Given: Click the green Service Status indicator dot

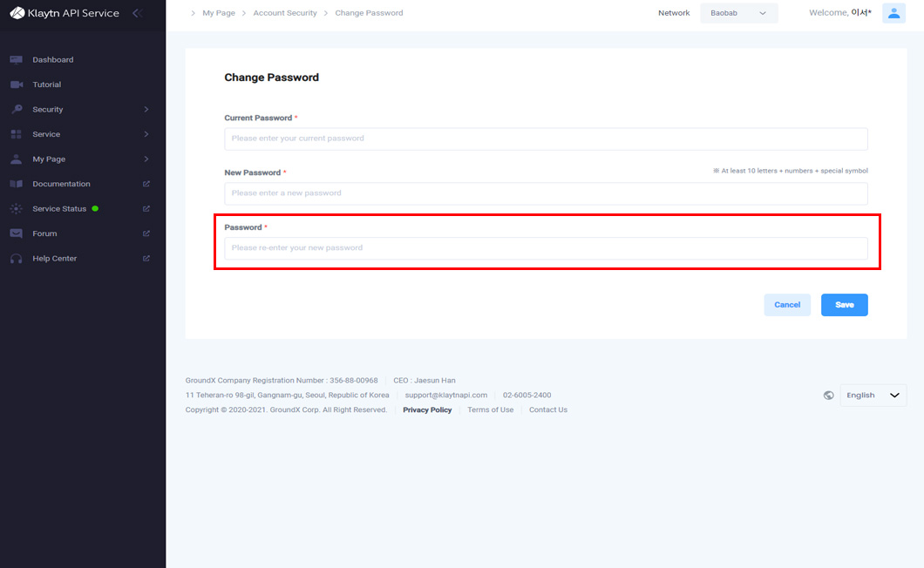Looking at the screenshot, I should pos(95,208).
